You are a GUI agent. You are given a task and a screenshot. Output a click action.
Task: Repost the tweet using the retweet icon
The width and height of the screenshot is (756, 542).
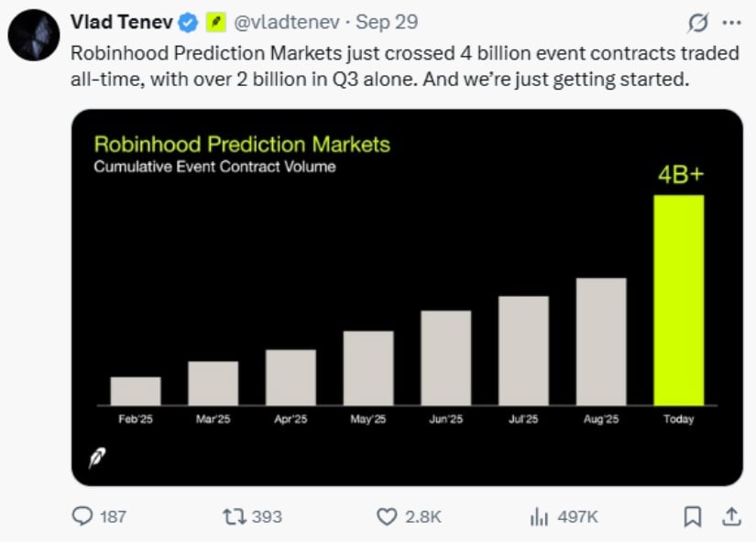click(x=235, y=516)
